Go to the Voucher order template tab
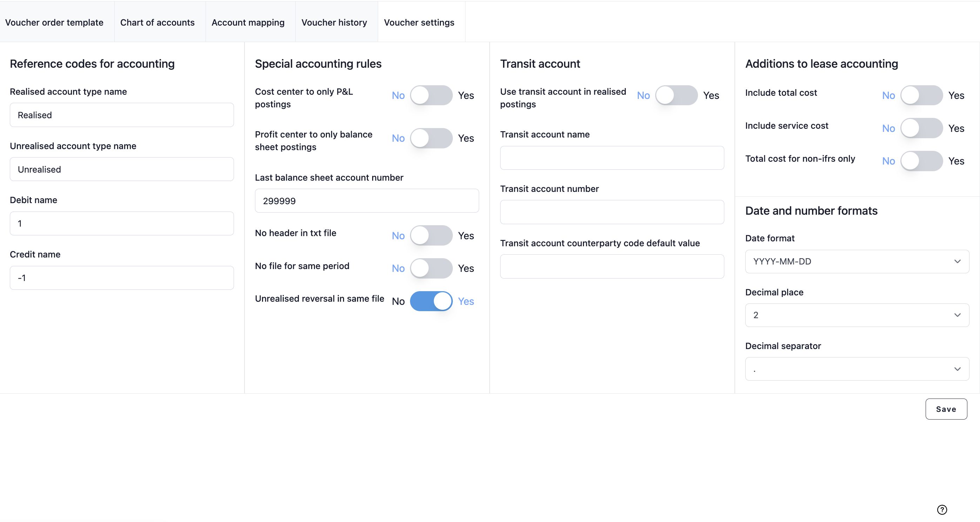 click(54, 22)
